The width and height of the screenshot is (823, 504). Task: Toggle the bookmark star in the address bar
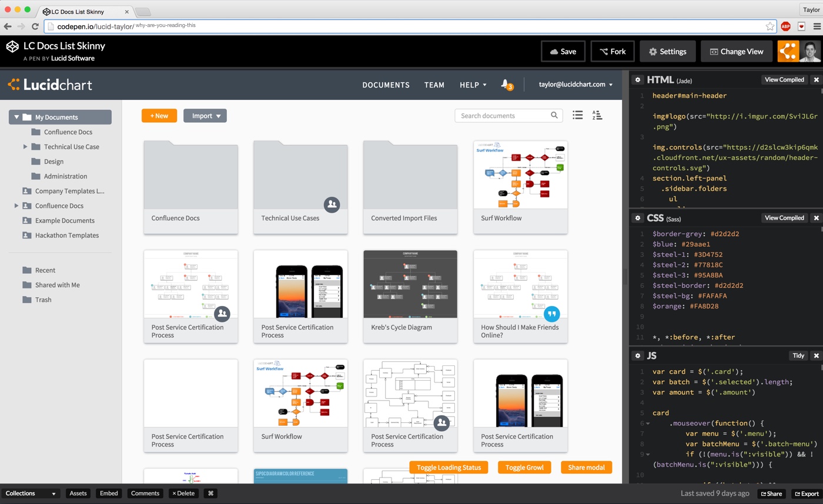tap(771, 26)
